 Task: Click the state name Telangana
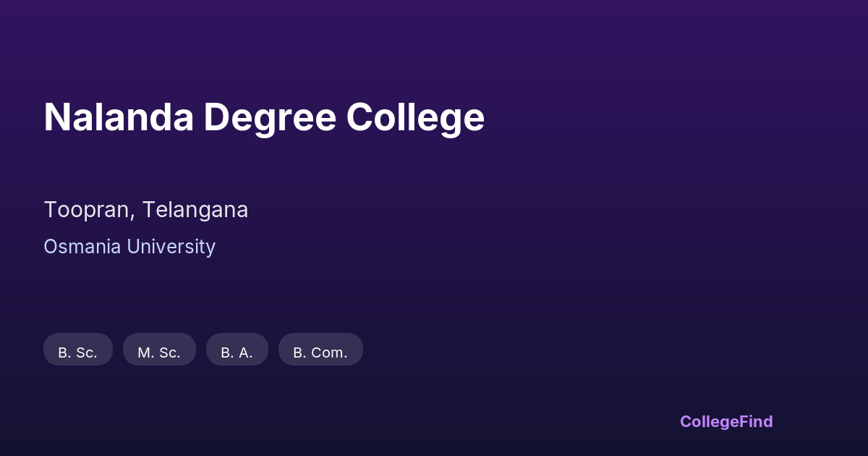click(195, 210)
